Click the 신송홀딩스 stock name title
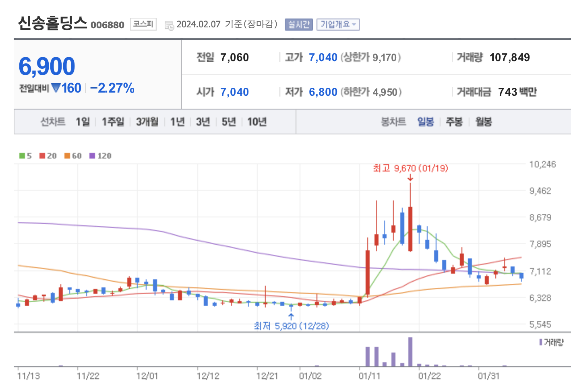The height and width of the screenshot is (392, 571). click(x=52, y=23)
